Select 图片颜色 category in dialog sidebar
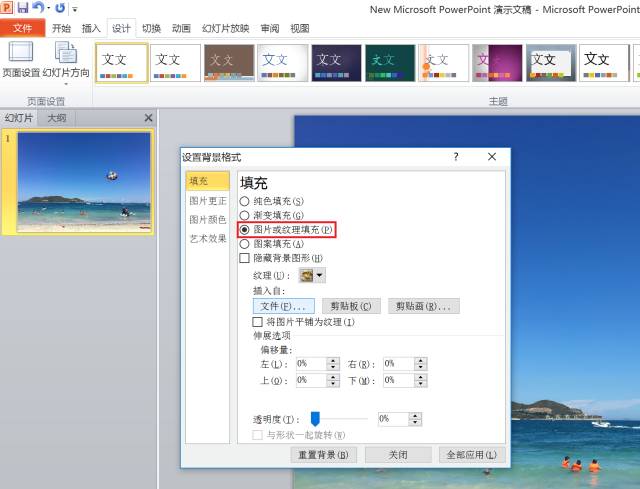 (x=207, y=220)
